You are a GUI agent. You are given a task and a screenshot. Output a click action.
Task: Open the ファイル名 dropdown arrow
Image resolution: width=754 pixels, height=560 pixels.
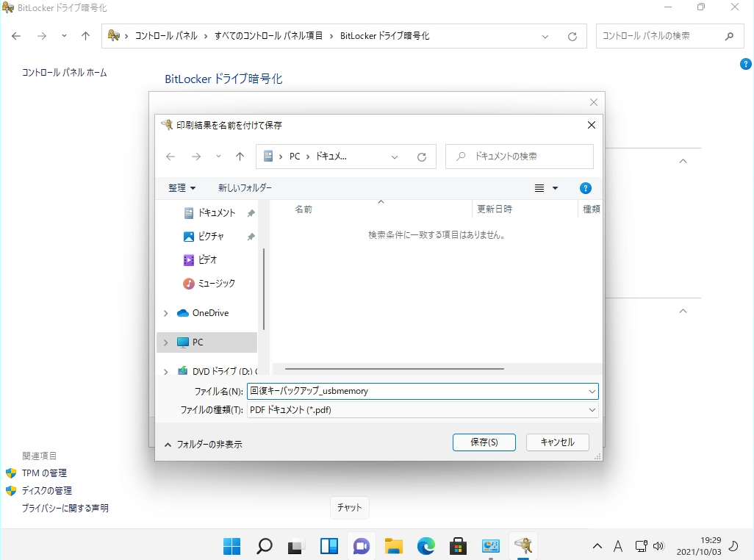(592, 392)
